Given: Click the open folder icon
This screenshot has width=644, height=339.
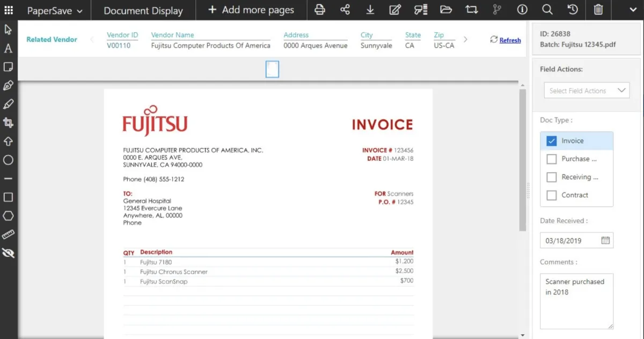Looking at the screenshot, I should (446, 10).
